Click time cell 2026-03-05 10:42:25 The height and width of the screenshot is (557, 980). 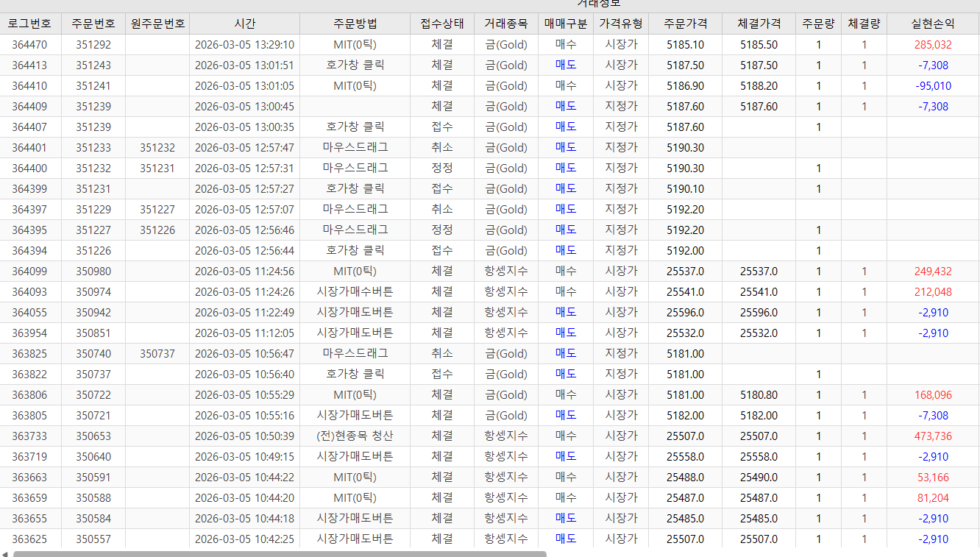pyautogui.click(x=244, y=539)
